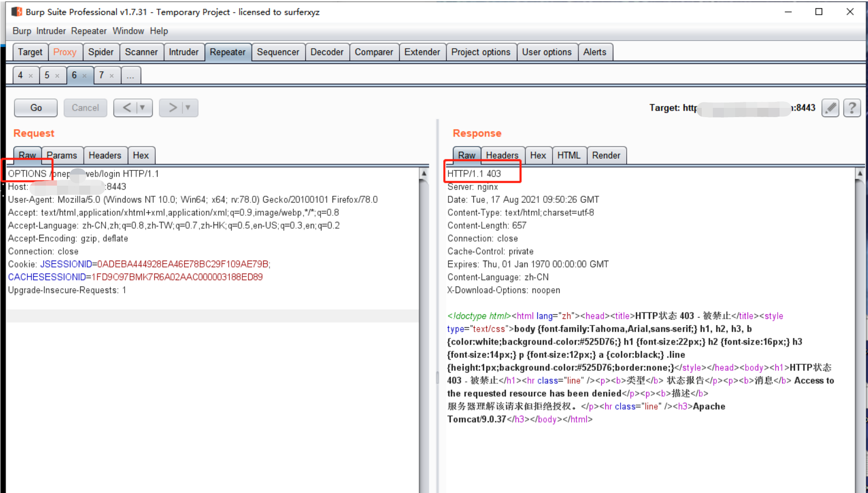Open the forward history dropdown arrow
Screen dimensions: 868x493
click(x=188, y=108)
